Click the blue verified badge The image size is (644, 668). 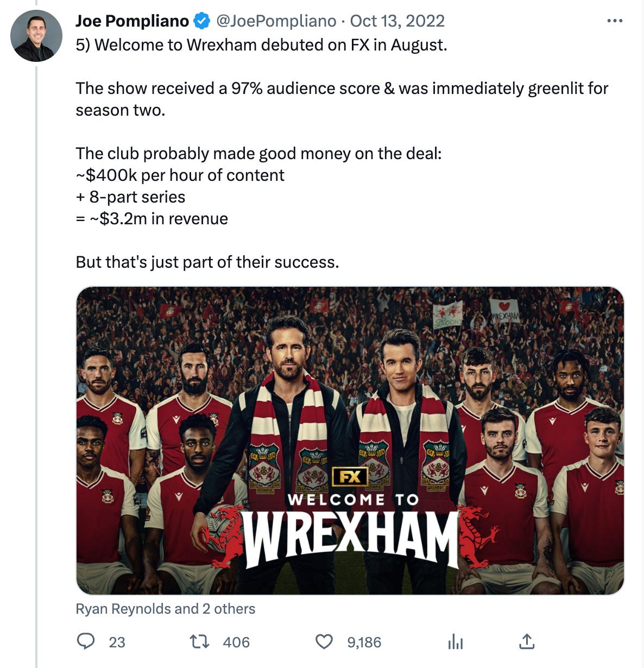pos(202,21)
